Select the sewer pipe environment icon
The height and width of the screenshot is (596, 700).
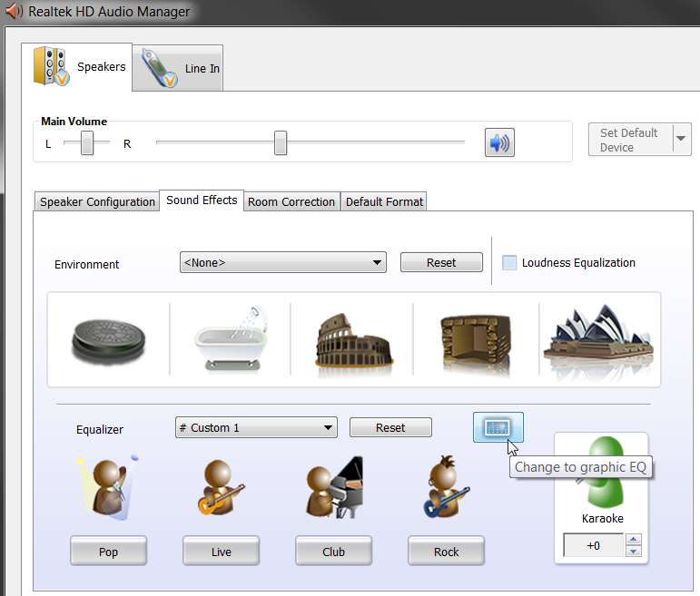coord(108,341)
